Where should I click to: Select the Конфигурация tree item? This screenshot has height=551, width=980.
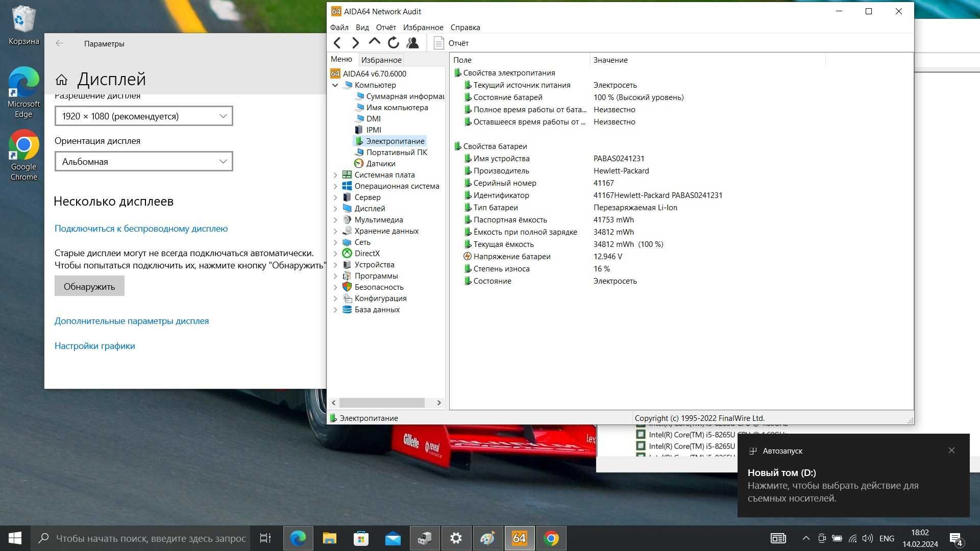[375, 298]
